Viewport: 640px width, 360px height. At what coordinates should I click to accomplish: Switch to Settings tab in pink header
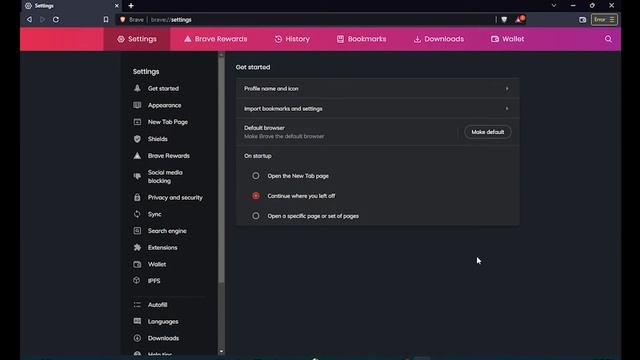pos(137,39)
